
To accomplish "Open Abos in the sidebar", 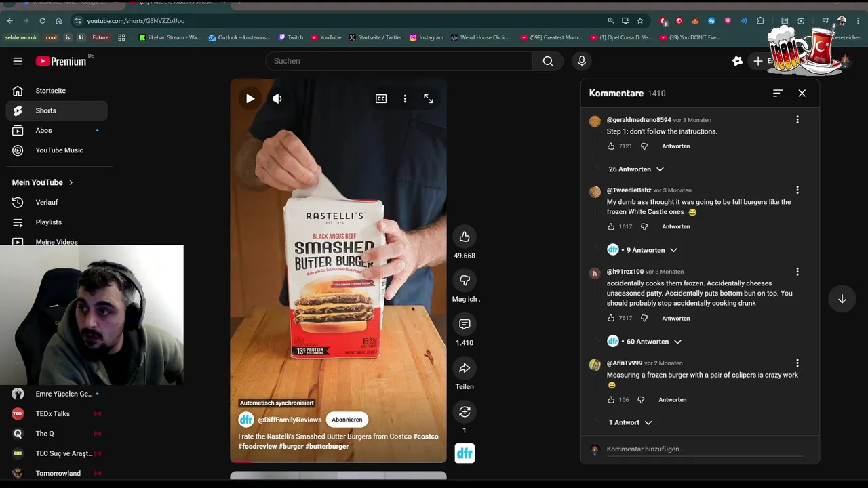I will pos(57,130).
